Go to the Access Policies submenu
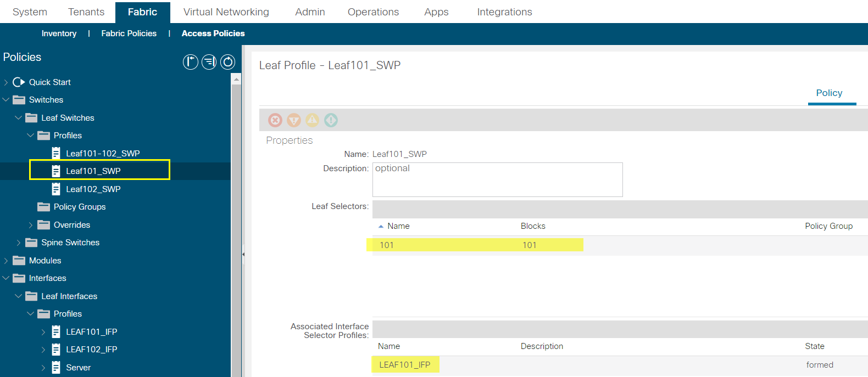The image size is (868, 377). (213, 33)
